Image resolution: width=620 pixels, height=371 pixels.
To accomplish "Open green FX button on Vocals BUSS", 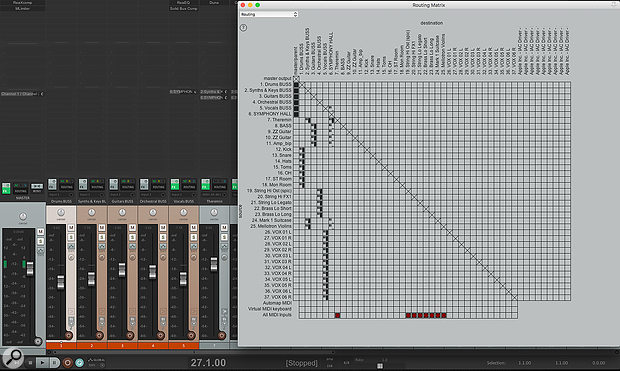I will click(175, 184).
